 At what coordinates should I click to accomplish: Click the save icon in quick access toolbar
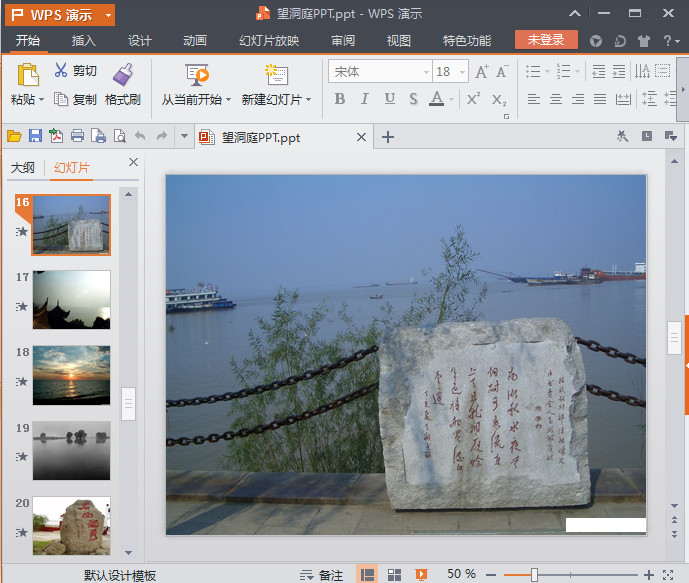(35, 137)
